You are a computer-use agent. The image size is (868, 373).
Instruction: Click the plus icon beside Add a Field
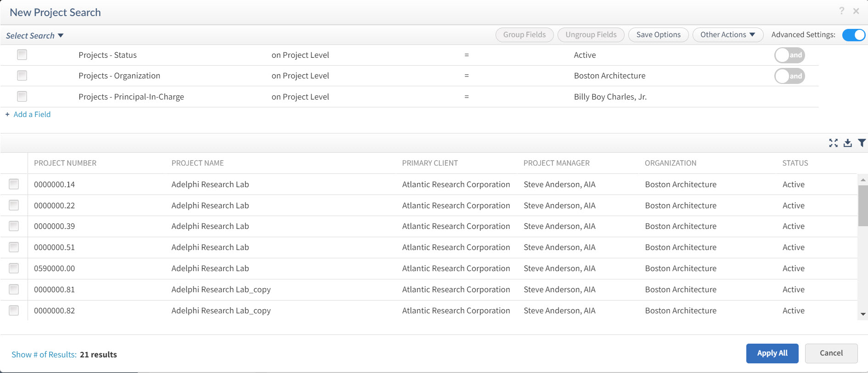7,114
